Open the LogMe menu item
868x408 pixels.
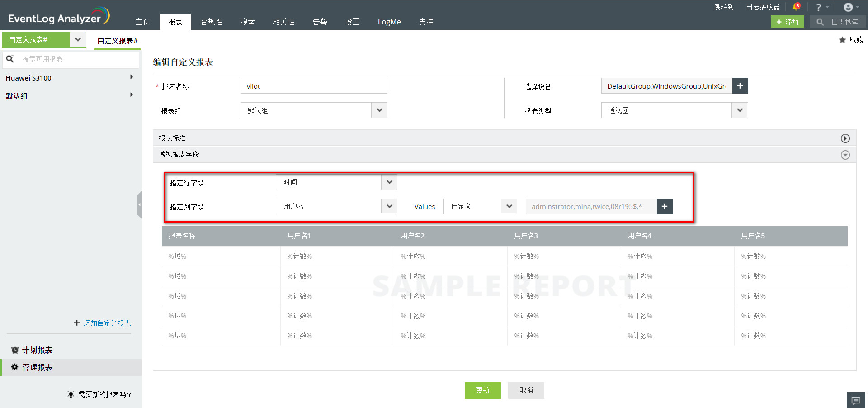[389, 21]
